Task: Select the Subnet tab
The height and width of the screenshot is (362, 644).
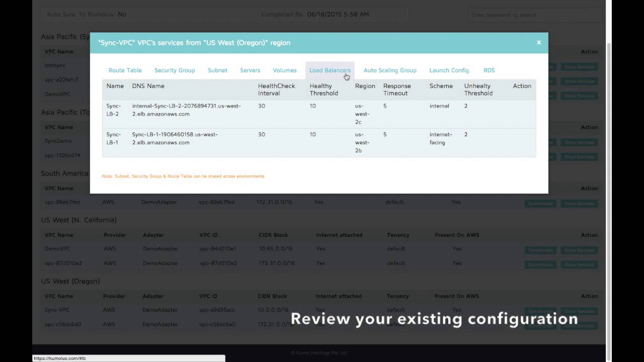Action: click(217, 70)
